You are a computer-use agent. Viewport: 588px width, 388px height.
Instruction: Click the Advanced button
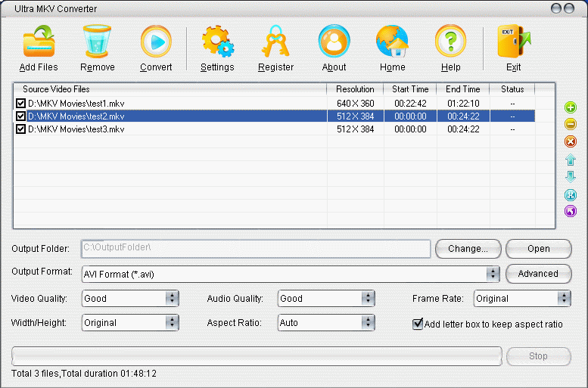click(538, 274)
